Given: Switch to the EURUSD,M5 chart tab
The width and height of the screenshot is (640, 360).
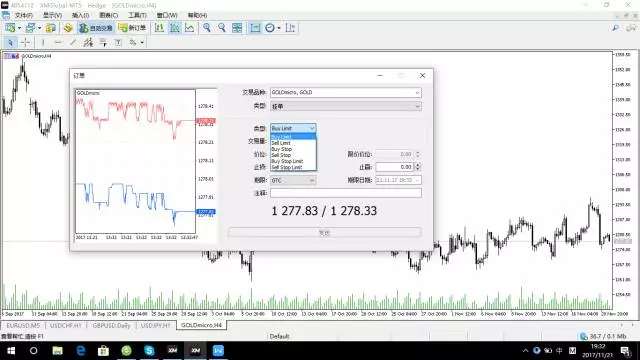Looking at the screenshot, I should 23,325.
